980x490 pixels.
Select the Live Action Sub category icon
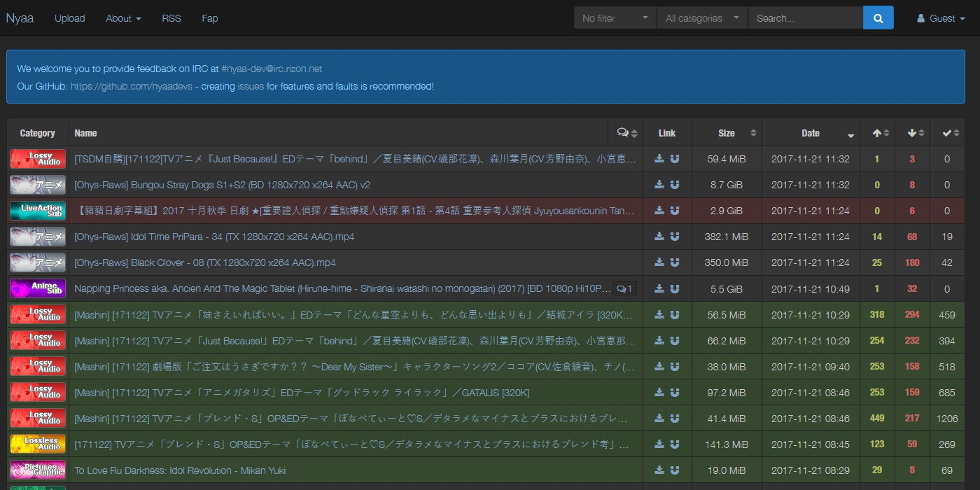pos(37,211)
